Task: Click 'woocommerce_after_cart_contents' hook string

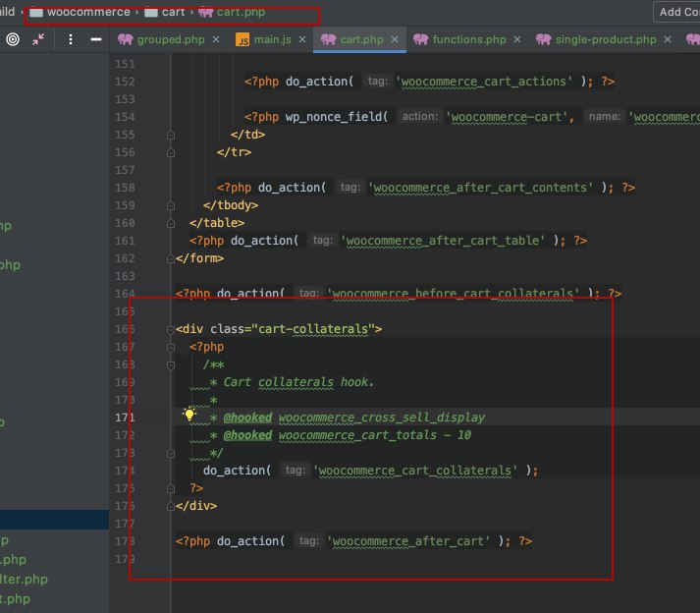Action: [480, 188]
